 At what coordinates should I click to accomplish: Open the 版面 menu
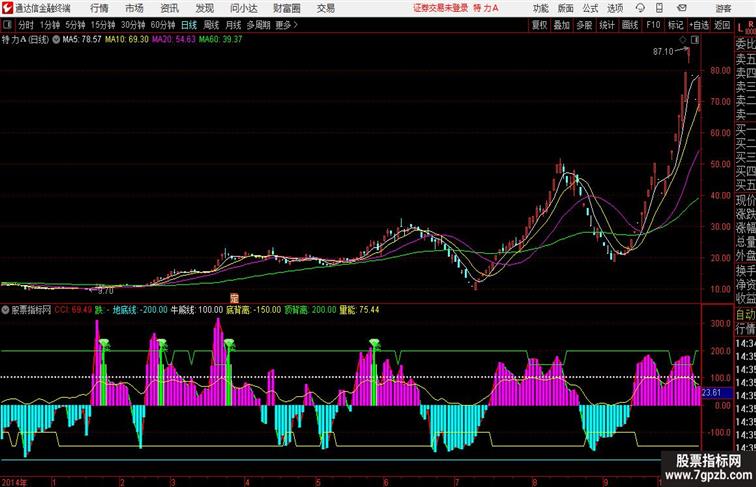point(565,8)
